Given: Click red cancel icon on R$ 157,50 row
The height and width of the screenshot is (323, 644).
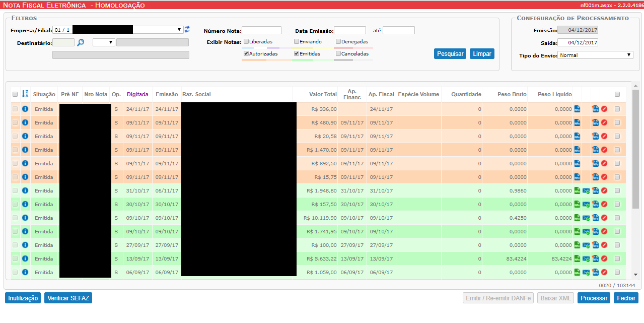Looking at the screenshot, I should click(x=604, y=204).
